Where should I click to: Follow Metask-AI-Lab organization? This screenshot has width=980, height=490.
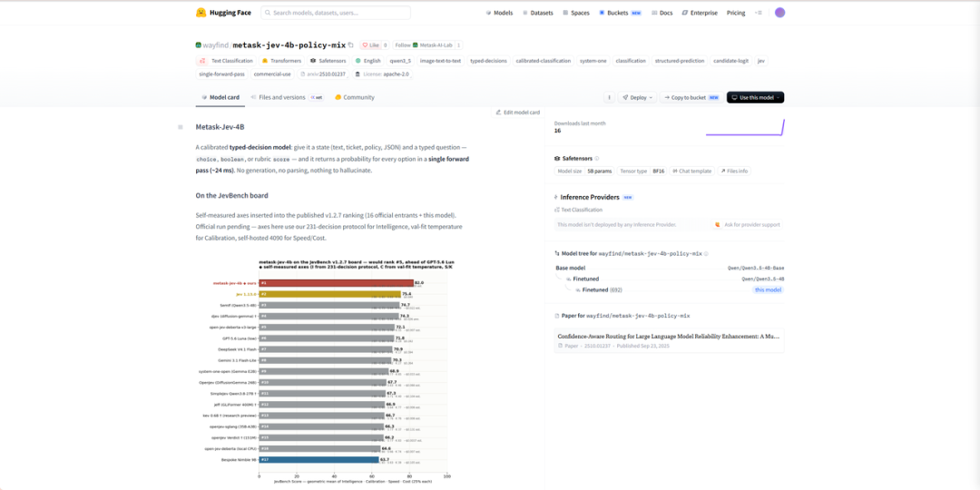point(424,45)
